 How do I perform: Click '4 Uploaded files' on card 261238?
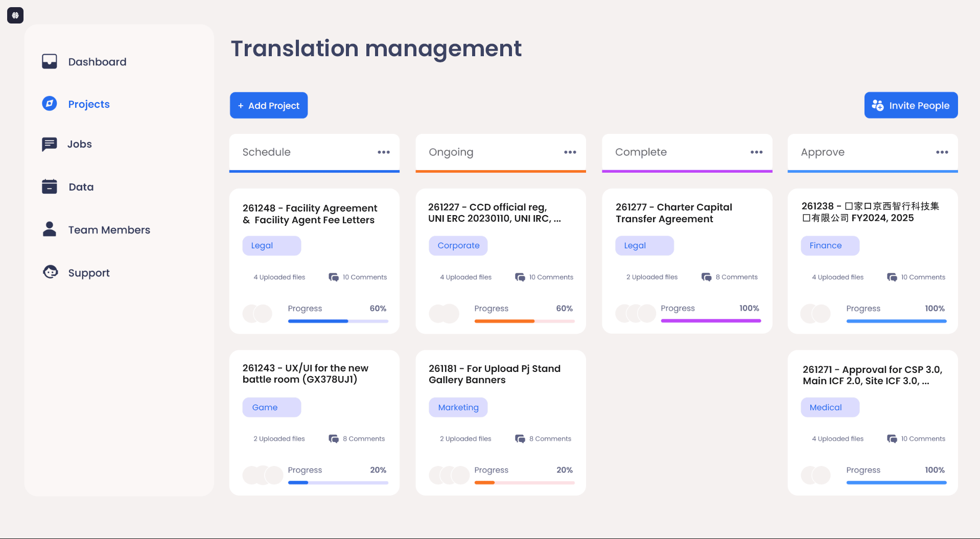838,277
